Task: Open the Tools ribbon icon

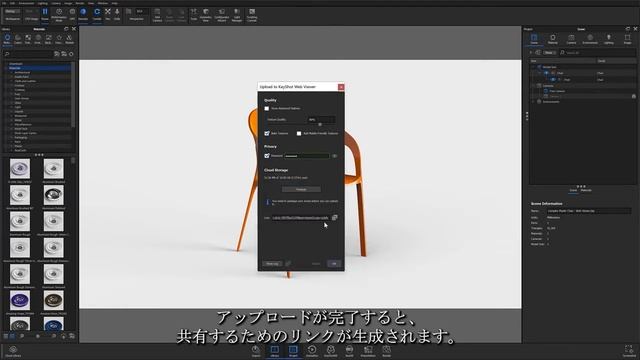Action: click(x=193, y=14)
